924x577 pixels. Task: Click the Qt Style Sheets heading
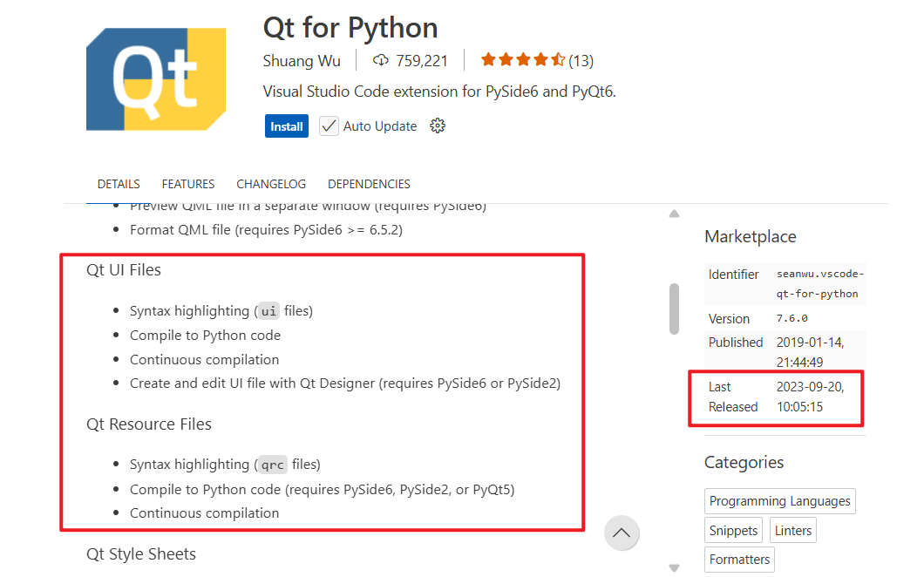141,554
